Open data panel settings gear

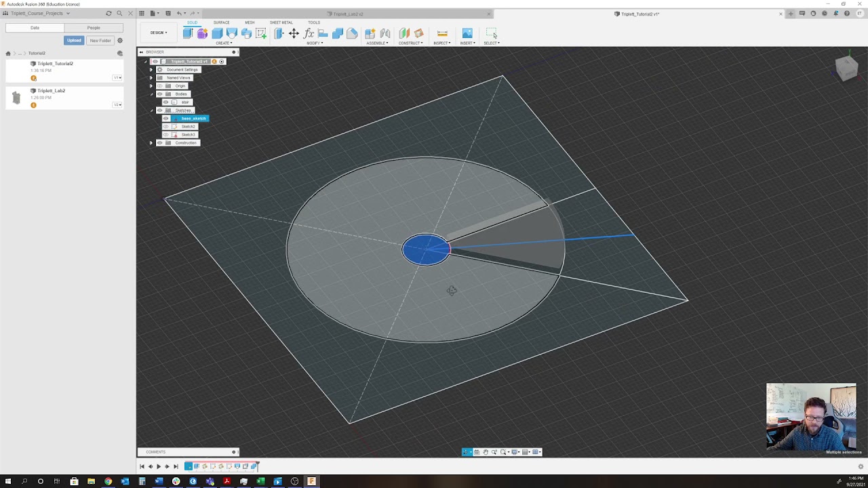pos(120,41)
